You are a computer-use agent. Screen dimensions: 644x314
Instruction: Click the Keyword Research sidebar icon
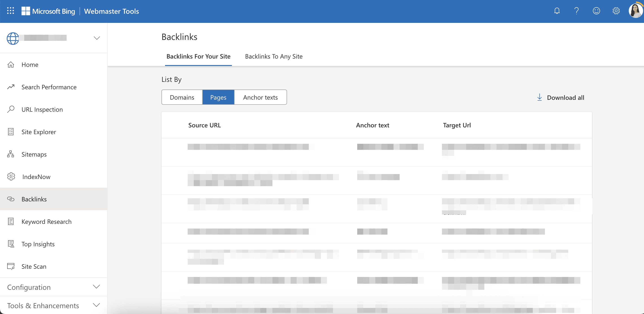tap(11, 221)
